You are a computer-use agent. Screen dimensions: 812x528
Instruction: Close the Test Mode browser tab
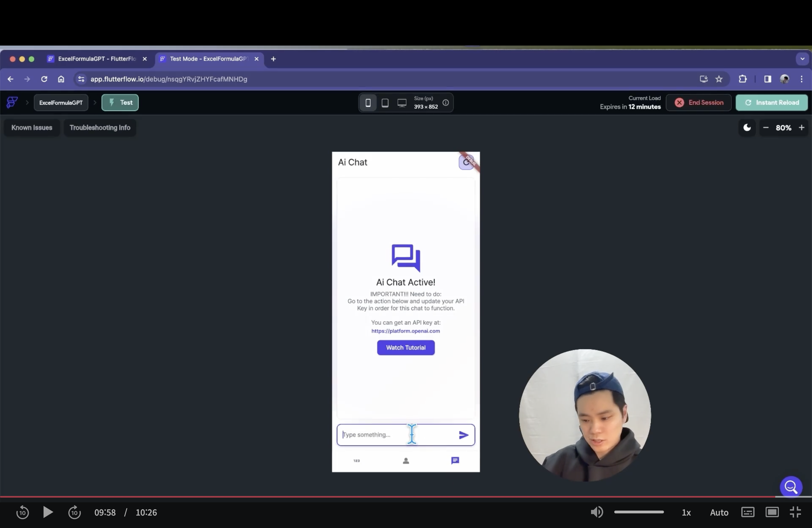pos(257,59)
